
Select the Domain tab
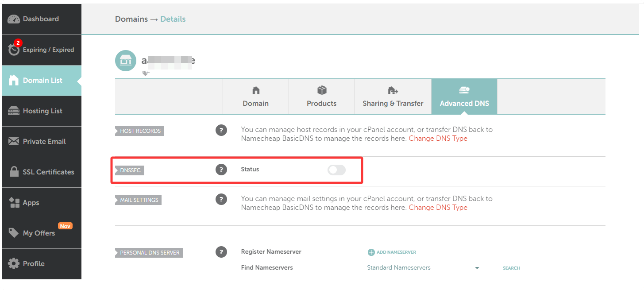click(x=256, y=97)
